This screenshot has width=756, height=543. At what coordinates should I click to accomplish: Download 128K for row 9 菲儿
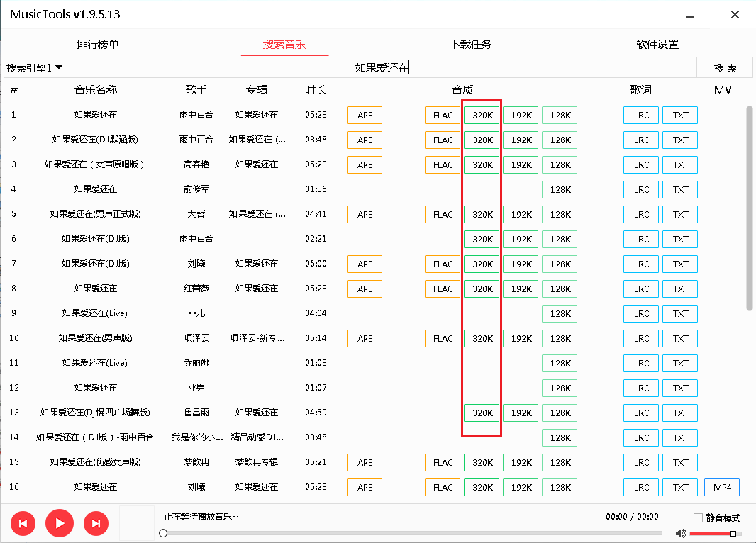[x=560, y=313]
